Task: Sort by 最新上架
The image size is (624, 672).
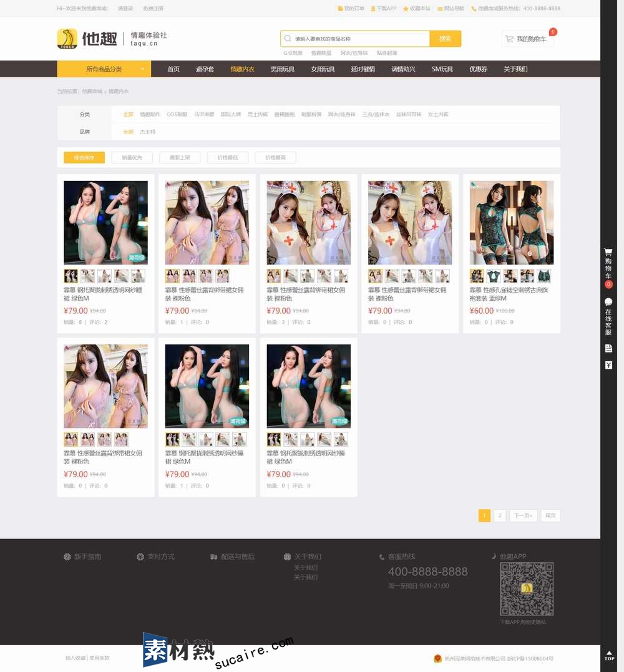Action: (x=180, y=158)
